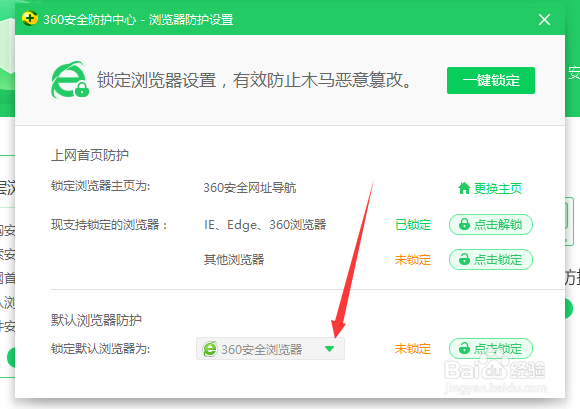Click 更换主页 link
This screenshot has height=409, width=580.
[x=498, y=188]
